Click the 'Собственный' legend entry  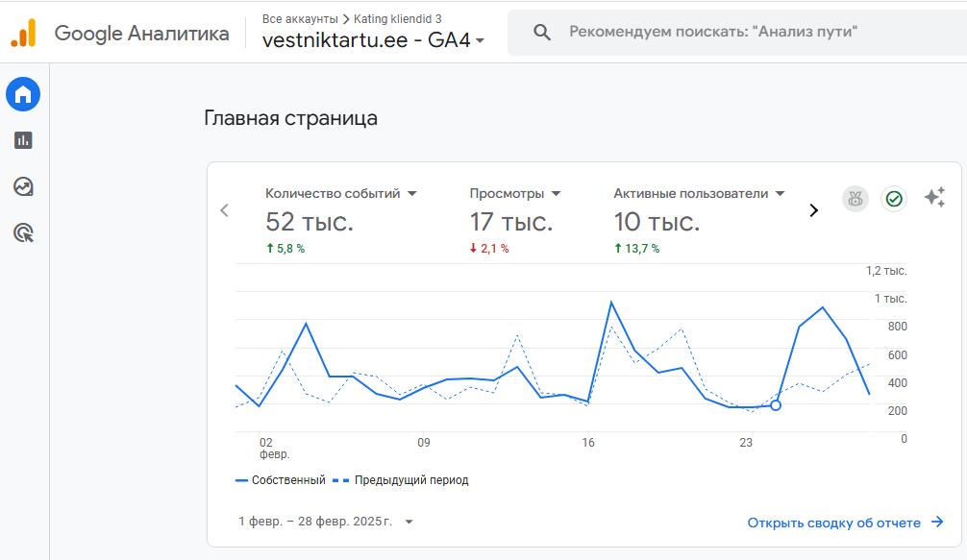pyautogui.click(x=280, y=480)
